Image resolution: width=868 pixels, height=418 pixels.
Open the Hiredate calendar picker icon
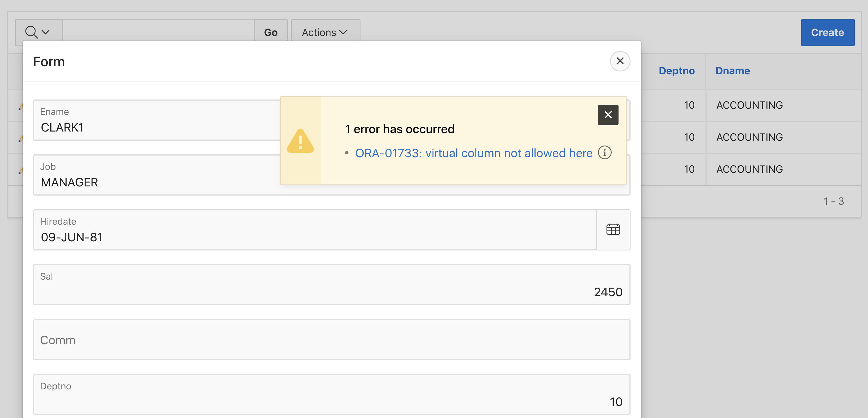pos(613,230)
